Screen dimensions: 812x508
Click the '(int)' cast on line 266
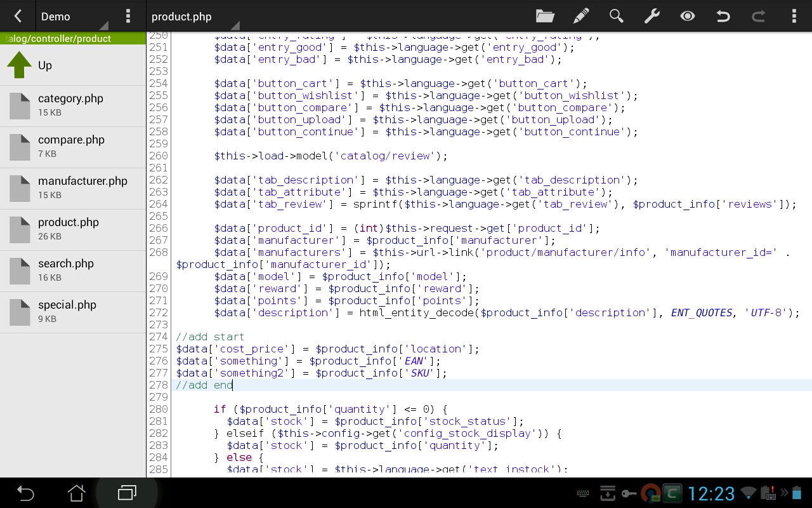click(x=369, y=228)
